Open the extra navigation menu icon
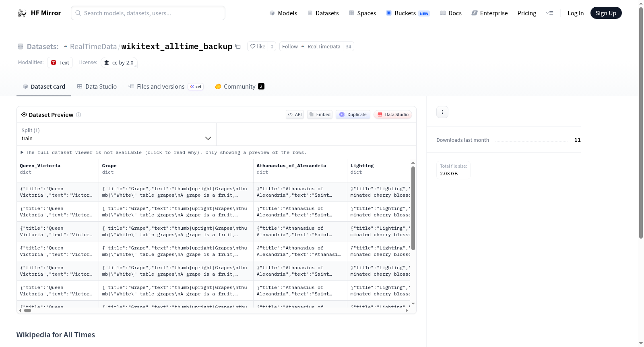644x347 pixels. tap(549, 13)
